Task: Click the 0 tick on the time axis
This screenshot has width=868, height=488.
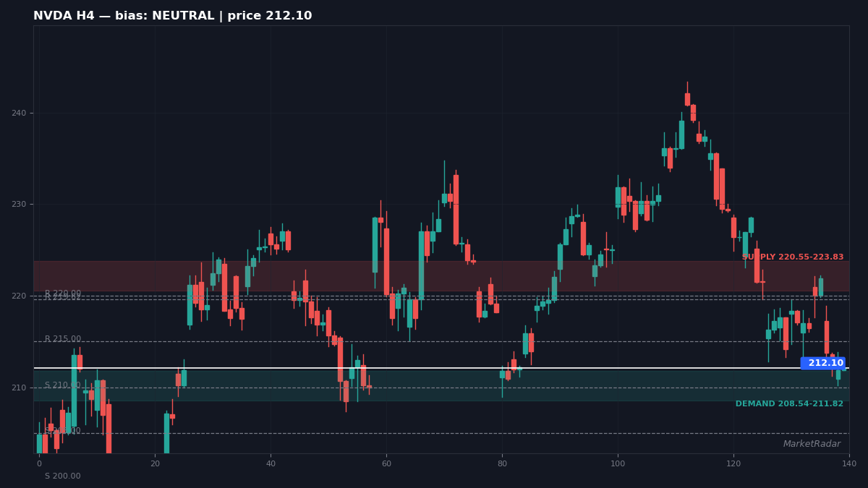Action: pos(39,464)
